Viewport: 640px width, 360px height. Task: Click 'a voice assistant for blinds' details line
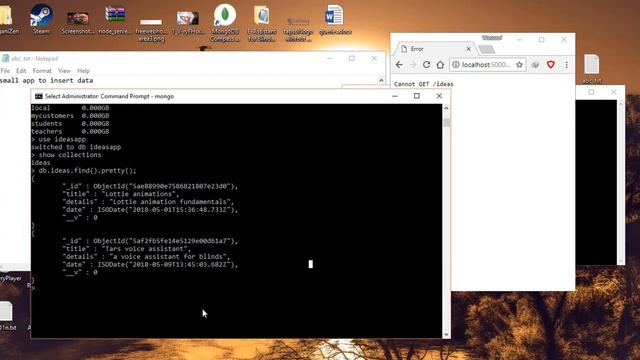146,256
